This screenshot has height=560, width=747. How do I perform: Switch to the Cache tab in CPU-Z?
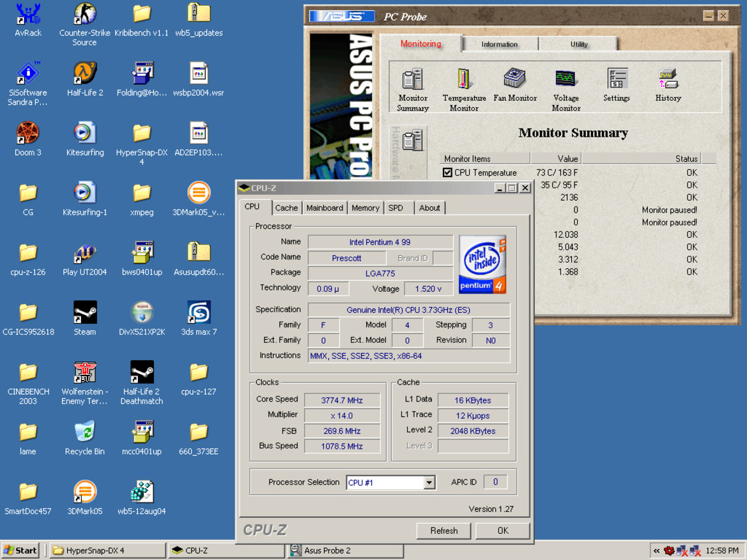286,208
